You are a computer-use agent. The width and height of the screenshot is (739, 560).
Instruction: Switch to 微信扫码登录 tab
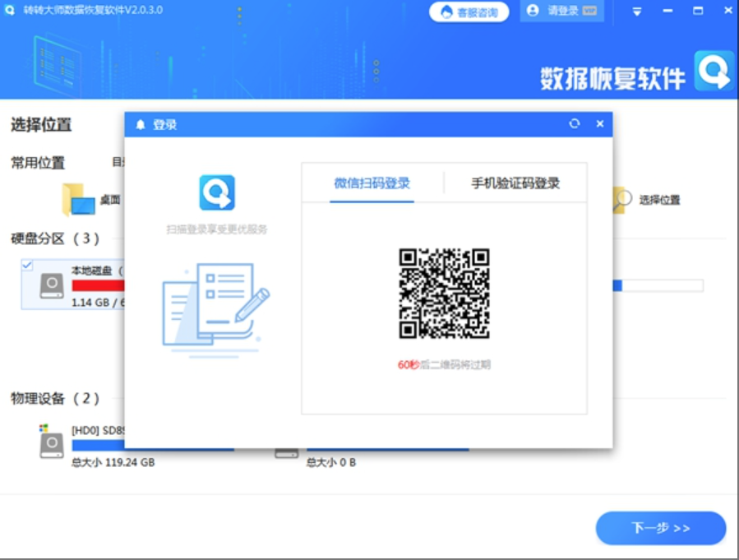(x=372, y=183)
